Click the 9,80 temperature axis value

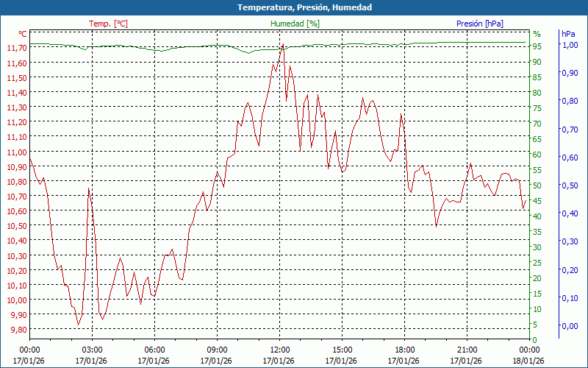[x=16, y=329]
